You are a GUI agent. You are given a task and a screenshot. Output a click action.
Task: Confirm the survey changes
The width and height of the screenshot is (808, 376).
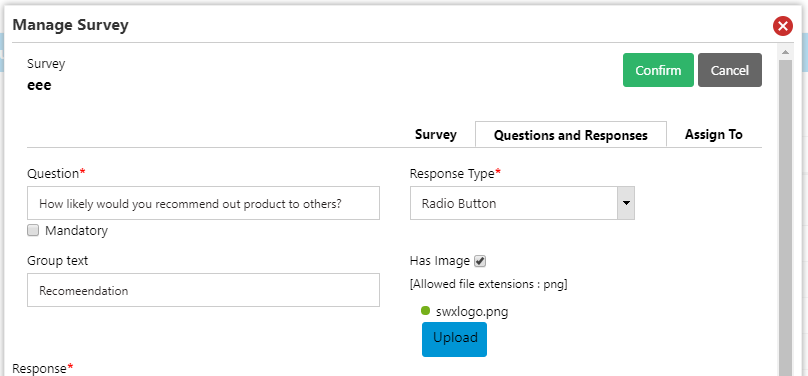[658, 70]
